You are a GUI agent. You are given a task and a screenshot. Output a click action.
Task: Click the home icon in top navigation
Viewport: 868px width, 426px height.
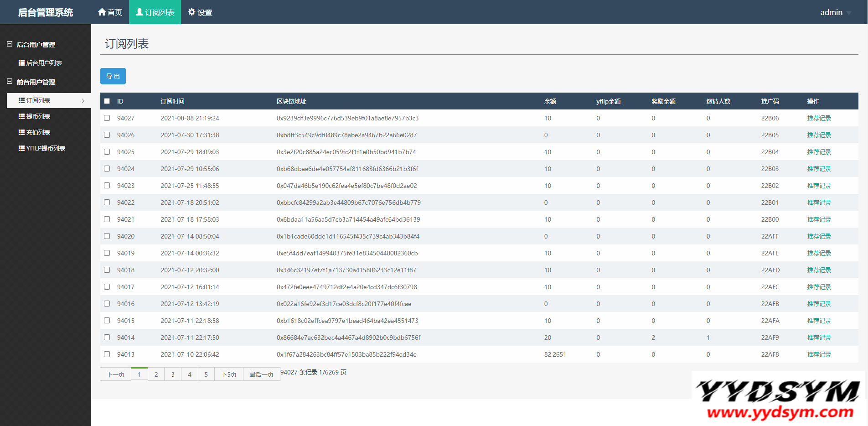pyautogui.click(x=102, y=12)
